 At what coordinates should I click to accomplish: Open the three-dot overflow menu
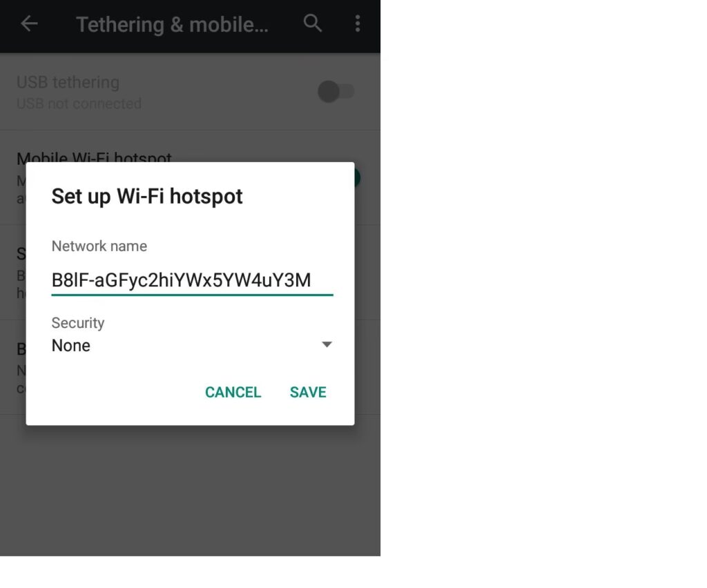(358, 23)
